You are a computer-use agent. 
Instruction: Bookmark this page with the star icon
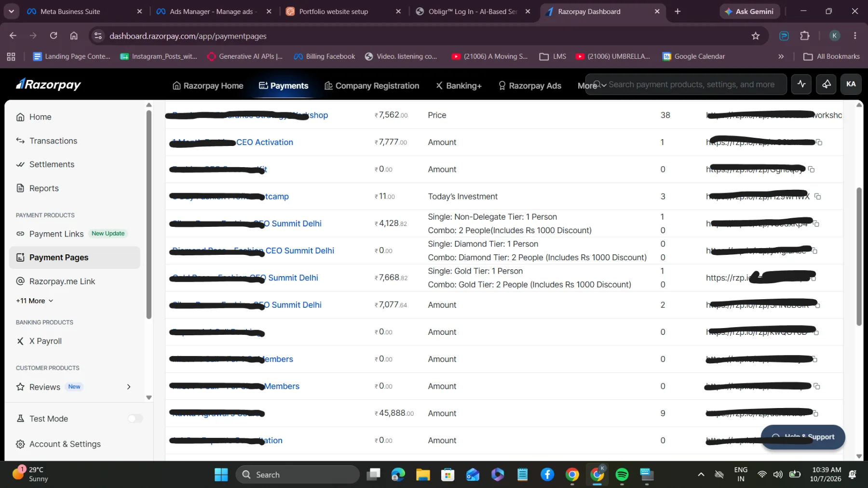[756, 36]
